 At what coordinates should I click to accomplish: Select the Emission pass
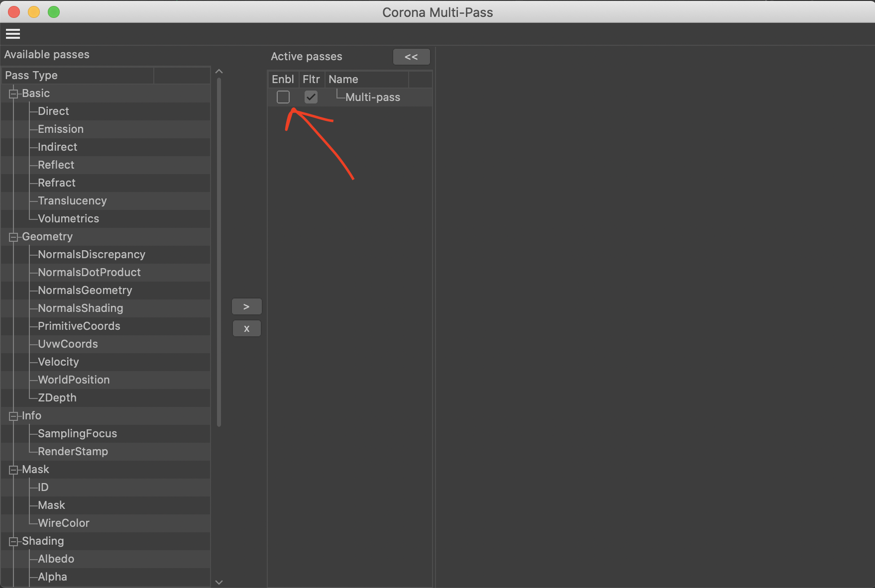pos(61,129)
